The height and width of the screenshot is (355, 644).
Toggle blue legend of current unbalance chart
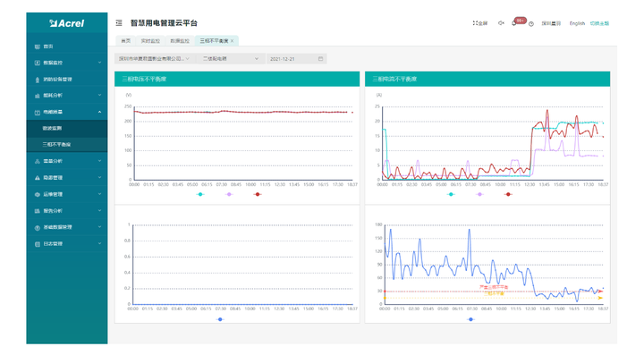click(470, 319)
